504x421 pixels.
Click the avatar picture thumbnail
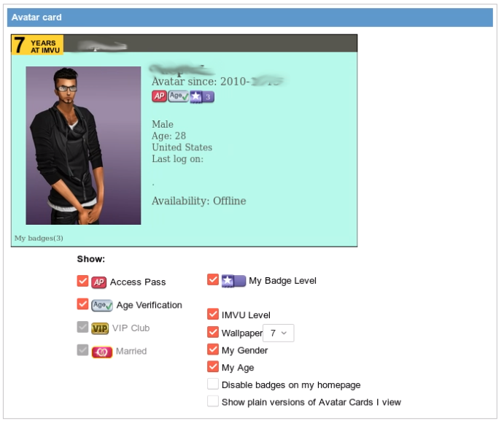(x=83, y=145)
